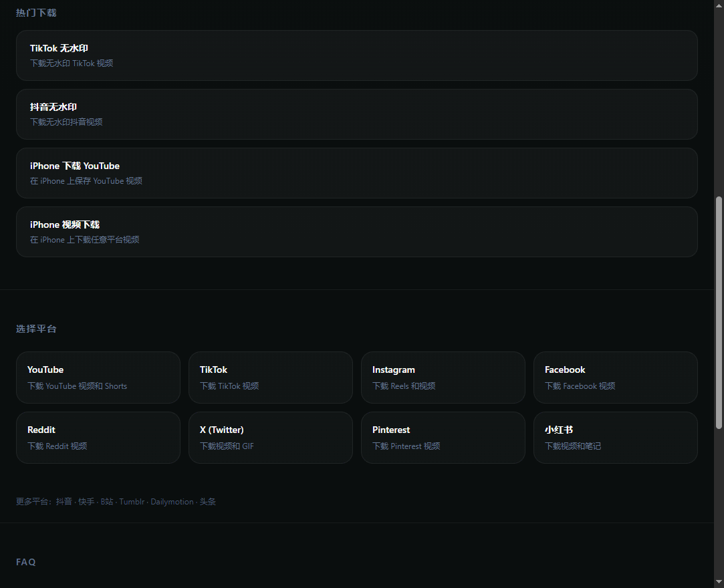Open the 快手 platform link
The width and height of the screenshot is (724, 588).
pos(86,502)
